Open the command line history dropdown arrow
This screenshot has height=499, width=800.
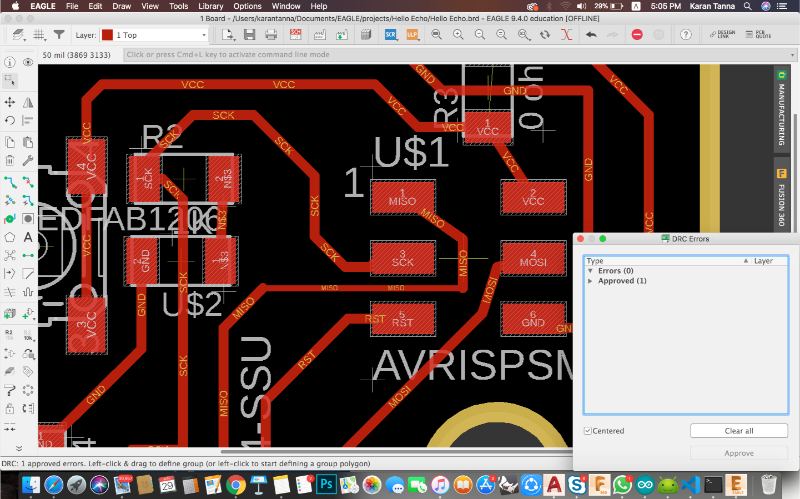pos(792,55)
